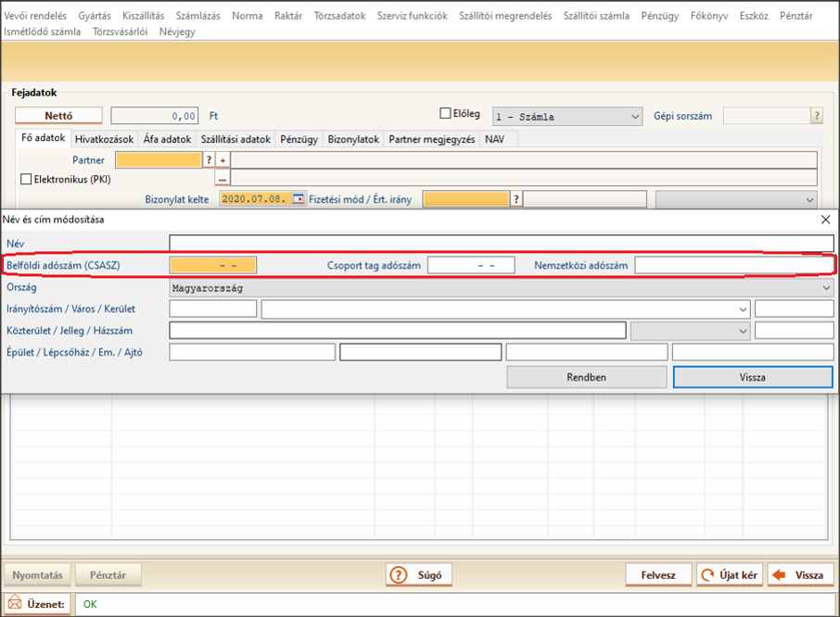The height and width of the screenshot is (617, 840).
Task: Click the Partner lookup question mark button
Action: 209,160
